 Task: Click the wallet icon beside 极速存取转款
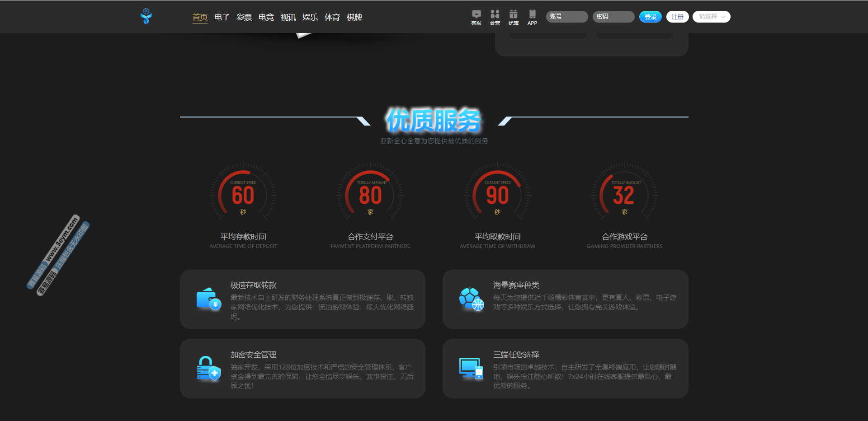click(x=208, y=299)
